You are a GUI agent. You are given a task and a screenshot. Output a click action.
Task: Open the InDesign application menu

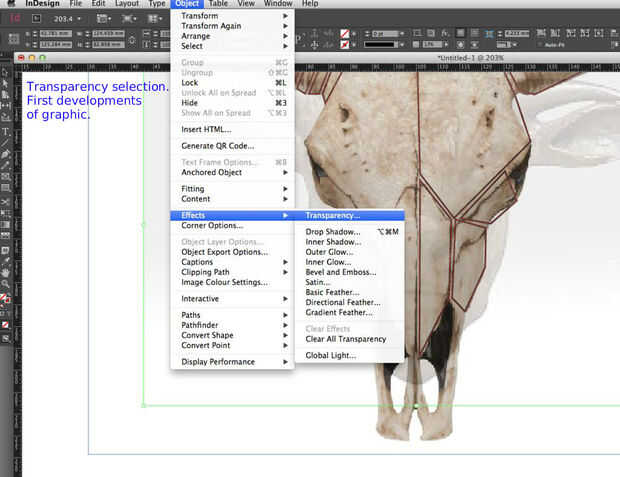pos(42,4)
